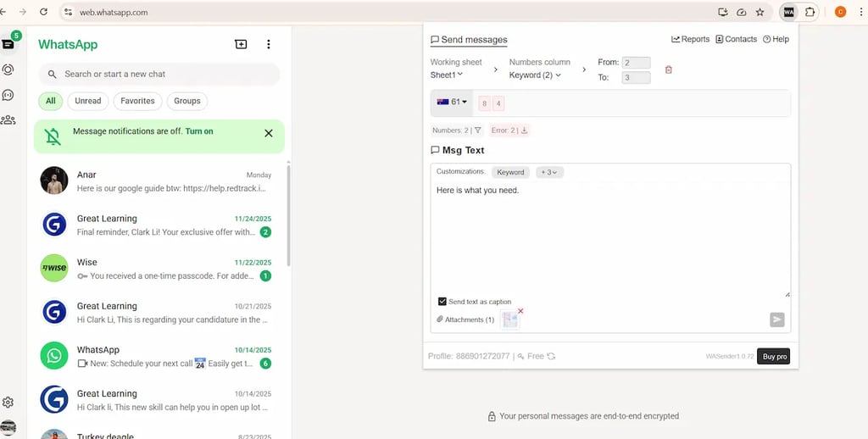Open the country code 61 dropdown
868x439 pixels.
pos(452,102)
